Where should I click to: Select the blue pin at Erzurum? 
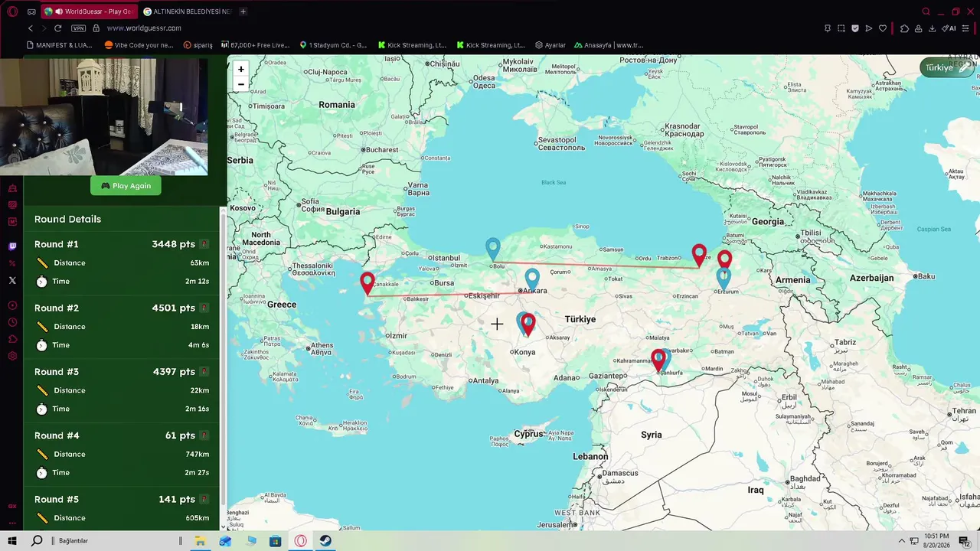point(724,279)
